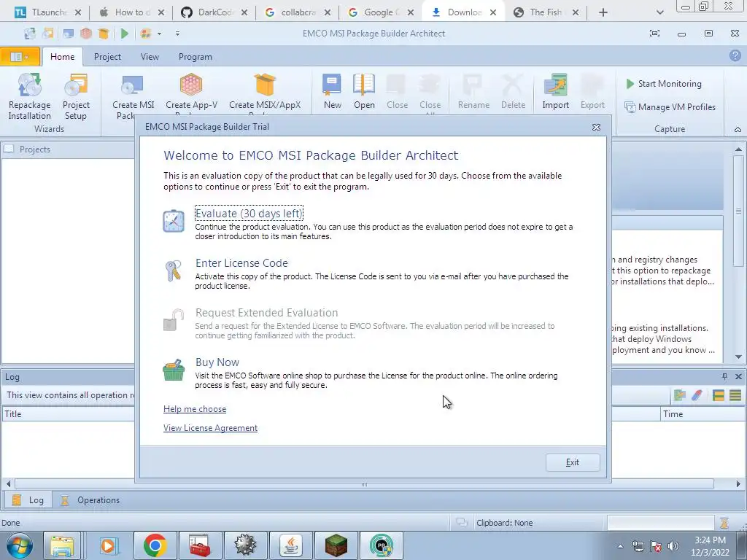Open the Repackage Installation wizard
Viewport: 747px width, 560px height.
tap(29, 97)
